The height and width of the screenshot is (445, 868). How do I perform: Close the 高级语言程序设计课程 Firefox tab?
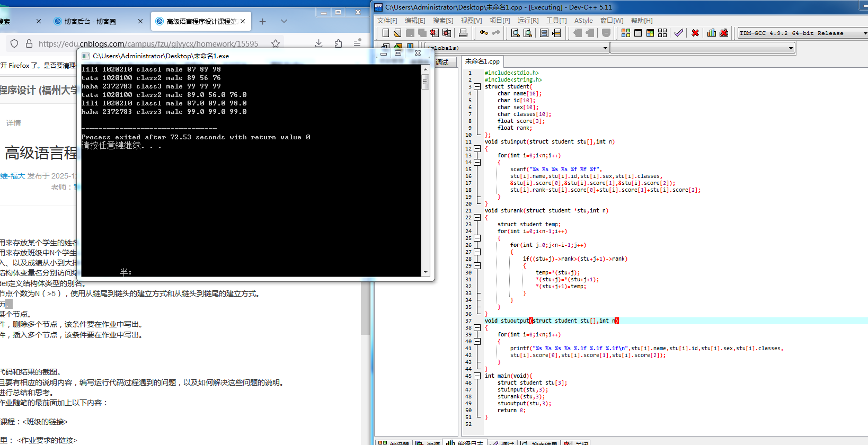click(x=243, y=21)
